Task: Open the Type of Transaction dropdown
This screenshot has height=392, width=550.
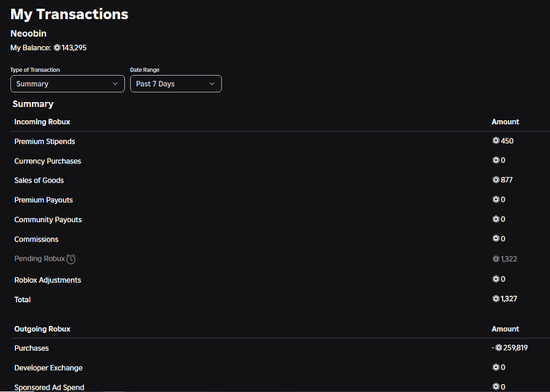Action: tap(68, 84)
